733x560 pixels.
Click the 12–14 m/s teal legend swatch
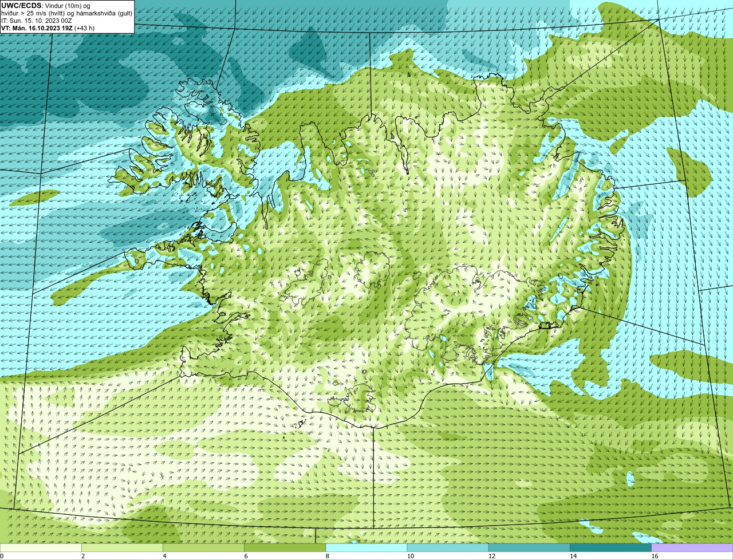(529, 548)
